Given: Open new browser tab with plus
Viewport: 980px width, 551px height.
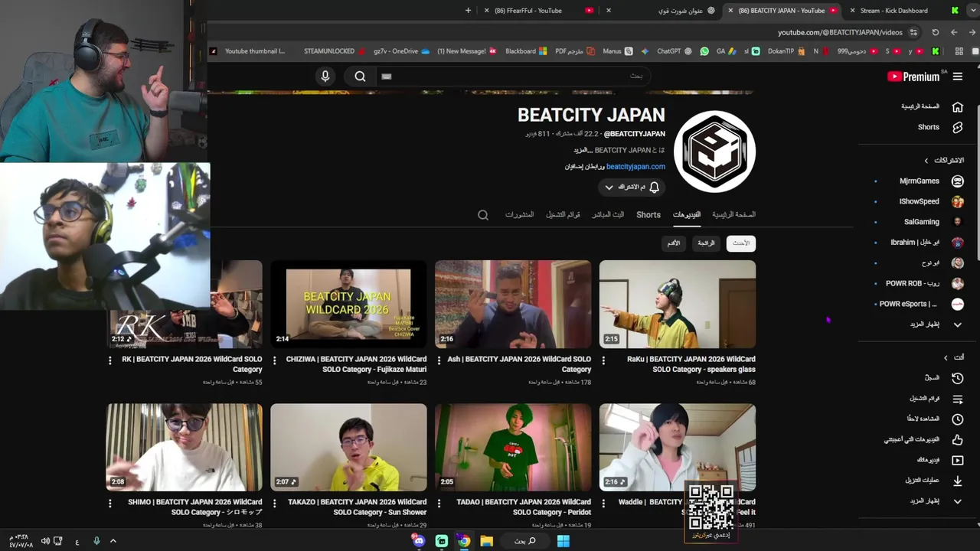Looking at the screenshot, I should [468, 11].
